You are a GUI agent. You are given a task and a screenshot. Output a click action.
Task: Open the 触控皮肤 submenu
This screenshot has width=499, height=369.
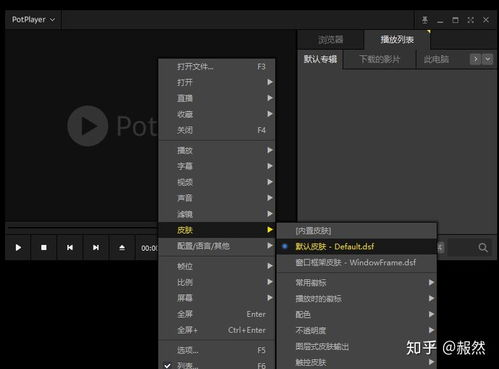pyautogui.click(x=357, y=362)
